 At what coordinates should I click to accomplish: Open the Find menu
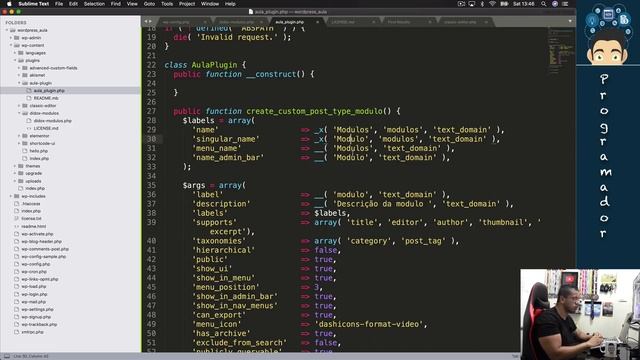coord(116,4)
